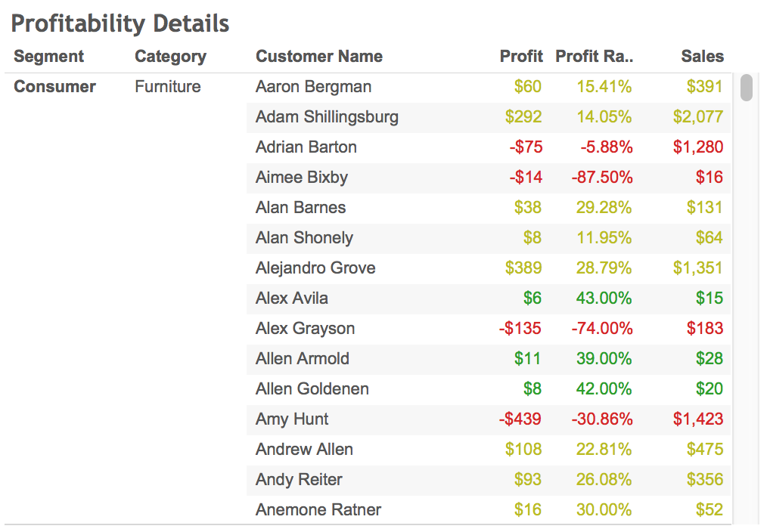Click the vertical scrollbar thumb

[x=747, y=88]
